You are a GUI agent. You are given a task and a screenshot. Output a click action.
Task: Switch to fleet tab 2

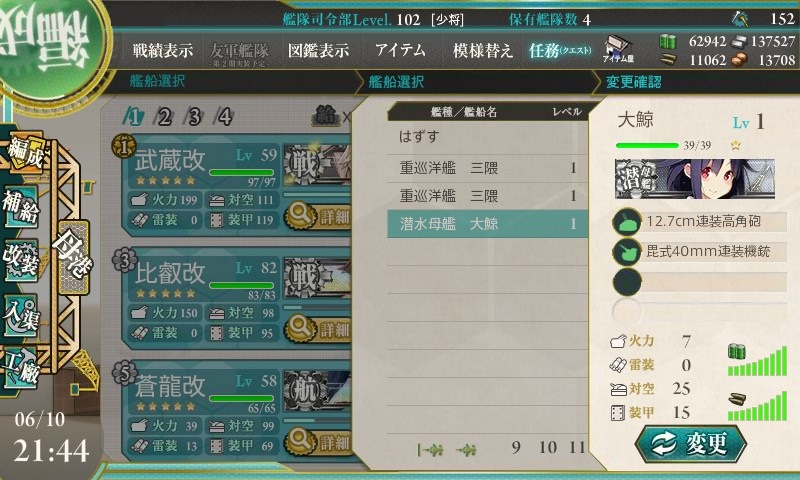click(164, 117)
